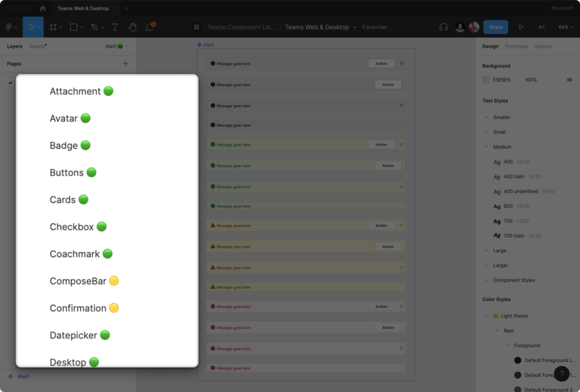
Task: Expand the Smaller text style group
Action: tap(487, 117)
